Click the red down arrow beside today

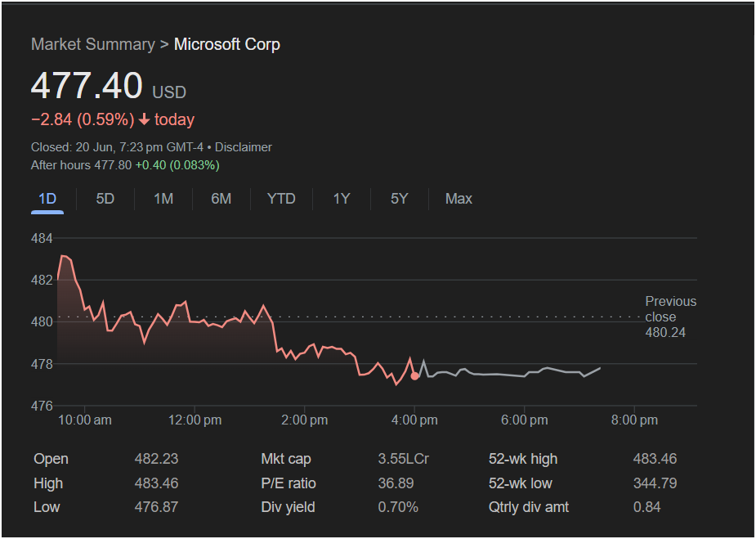[144, 119]
